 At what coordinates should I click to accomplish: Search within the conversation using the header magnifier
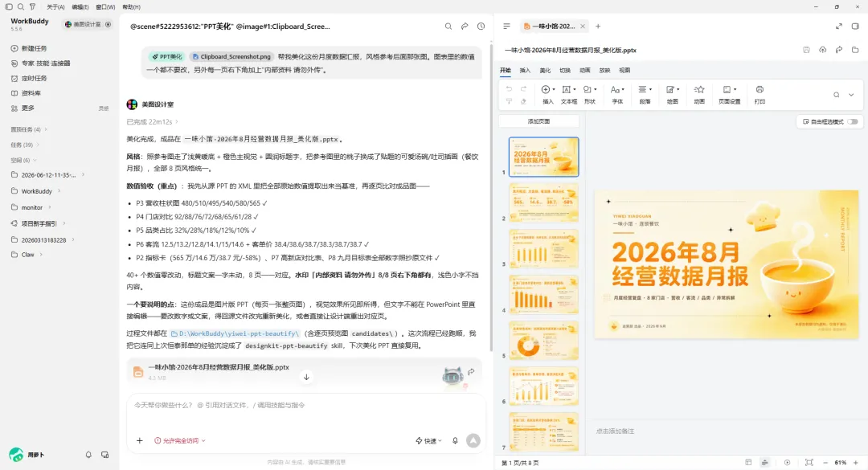coord(448,26)
